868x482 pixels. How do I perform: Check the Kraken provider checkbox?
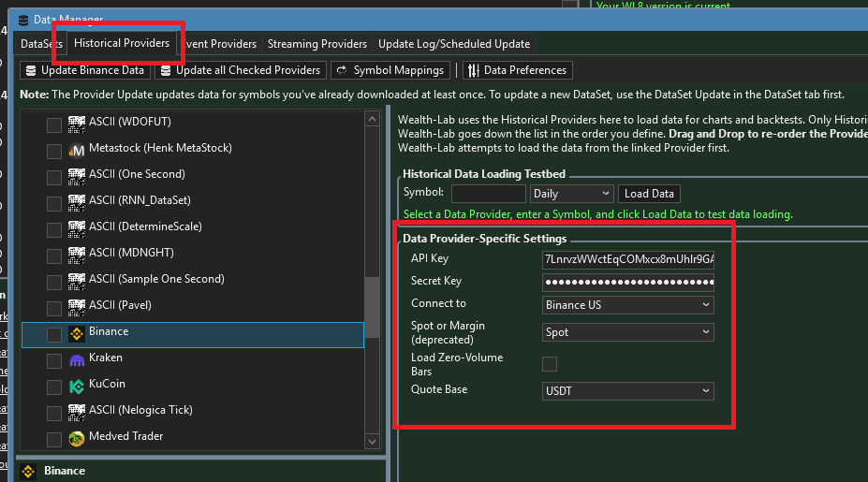coord(54,360)
